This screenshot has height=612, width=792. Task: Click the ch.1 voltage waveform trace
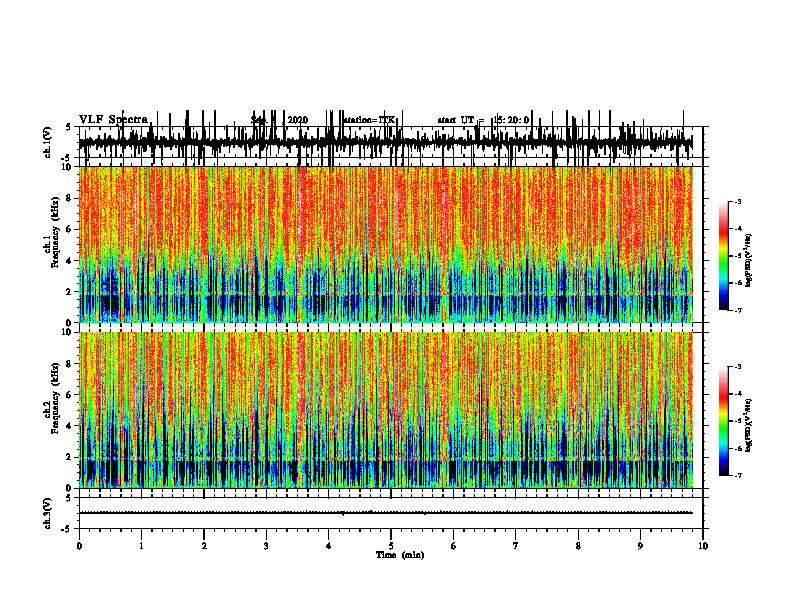[x=386, y=142]
